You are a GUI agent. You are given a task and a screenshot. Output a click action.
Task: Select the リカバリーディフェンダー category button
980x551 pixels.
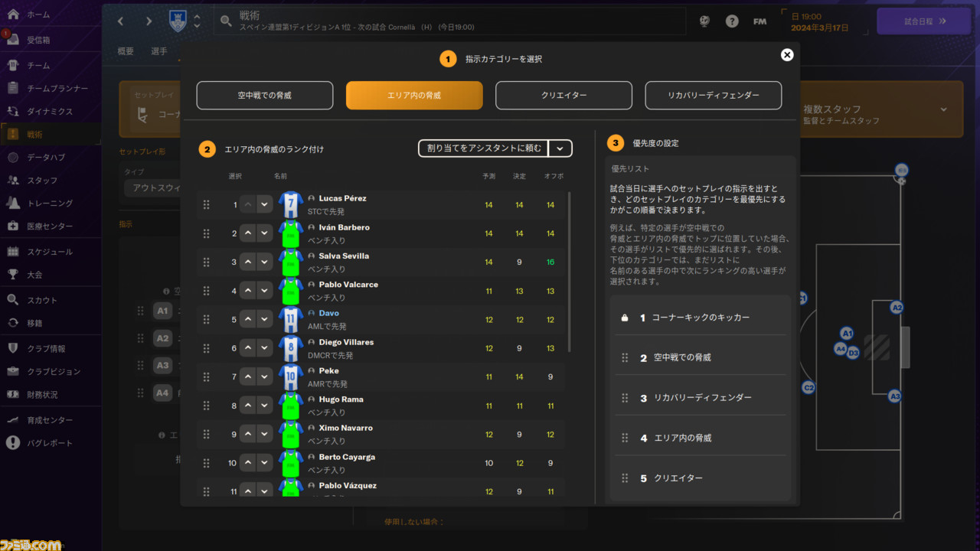point(714,96)
